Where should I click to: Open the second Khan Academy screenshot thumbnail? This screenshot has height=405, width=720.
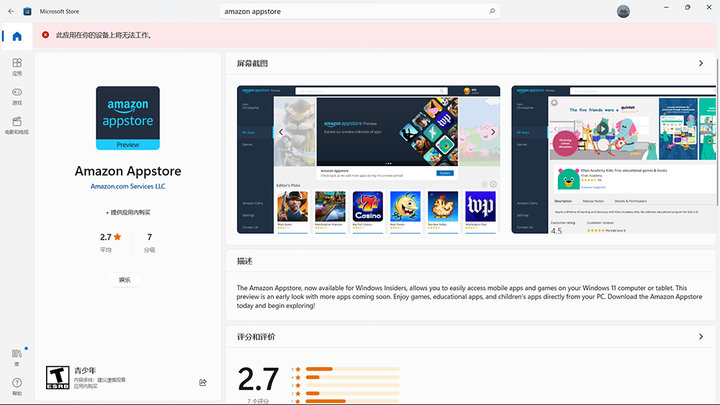coord(613,159)
